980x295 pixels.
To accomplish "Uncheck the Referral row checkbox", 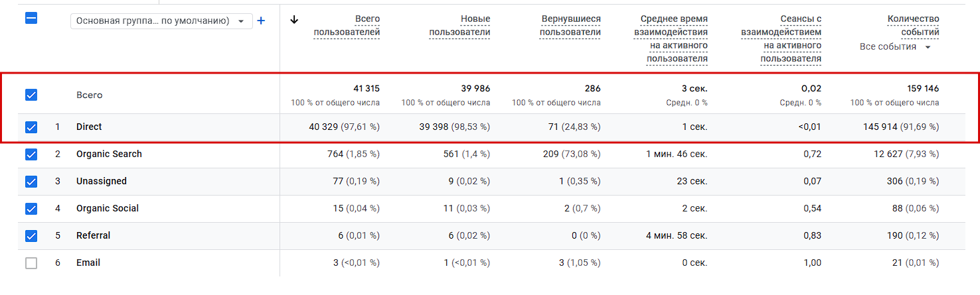I will coord(31,235).
